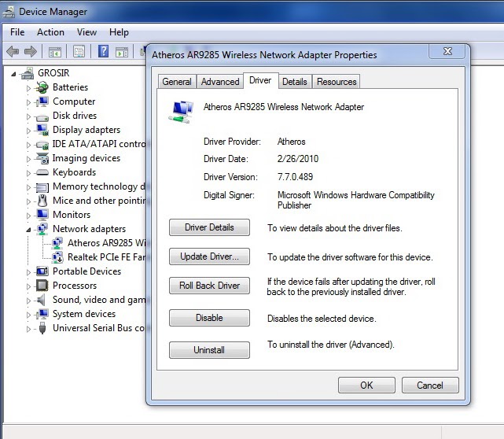Expand the Disk drives node
Image resolution: width=504 pixels, height=439 pixels.
click(x=28, y=116)
